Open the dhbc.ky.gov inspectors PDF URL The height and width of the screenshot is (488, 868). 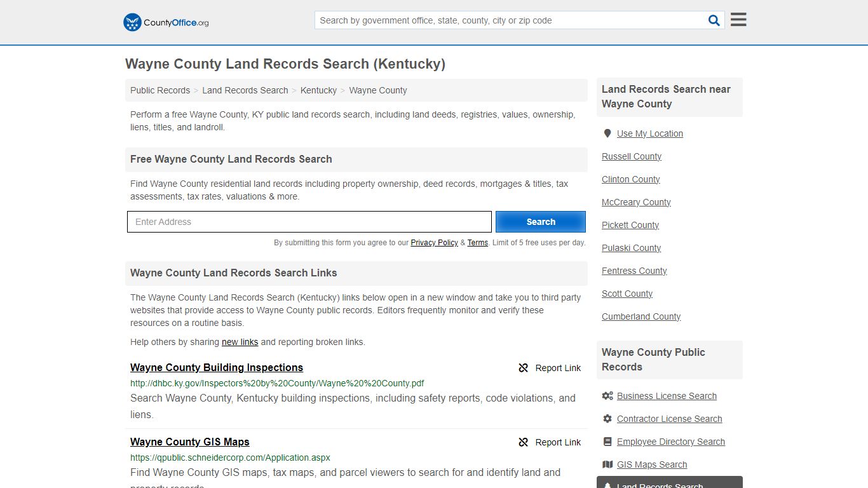(x=277, y=383)
